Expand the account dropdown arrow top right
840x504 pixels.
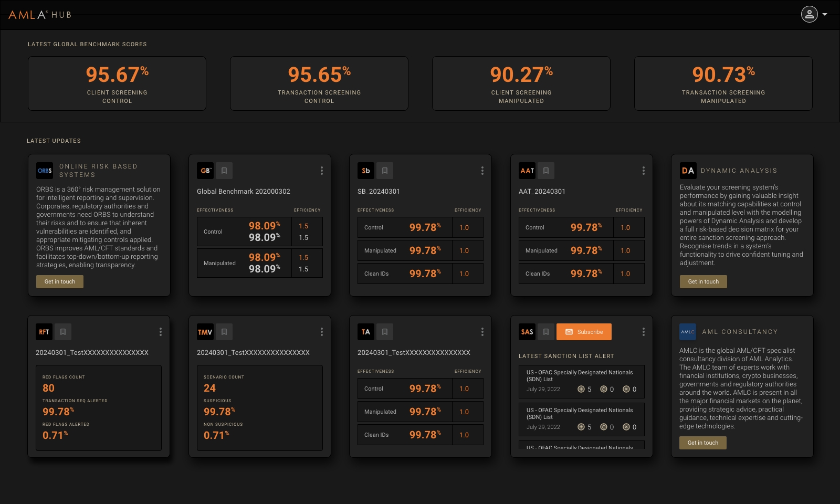pos(825,15)
